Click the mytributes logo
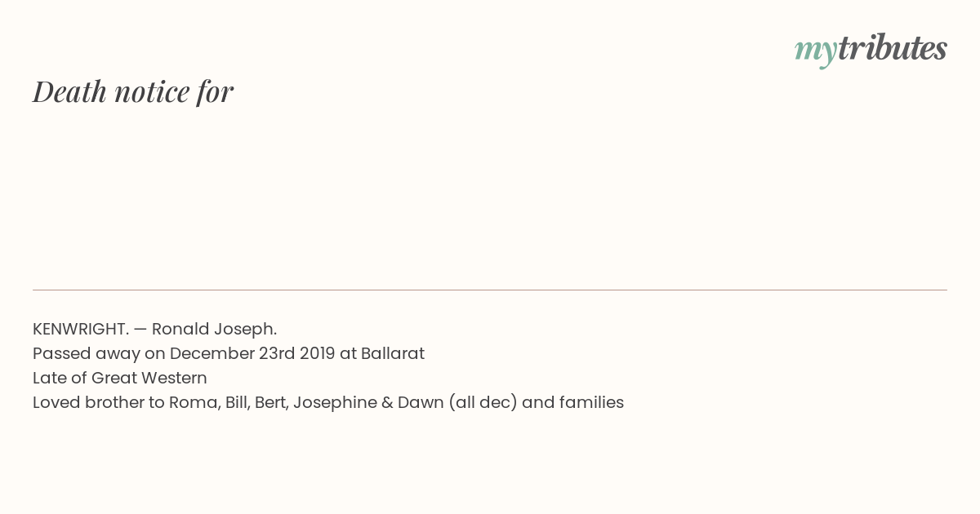980x514 pixels. point(871,49)
